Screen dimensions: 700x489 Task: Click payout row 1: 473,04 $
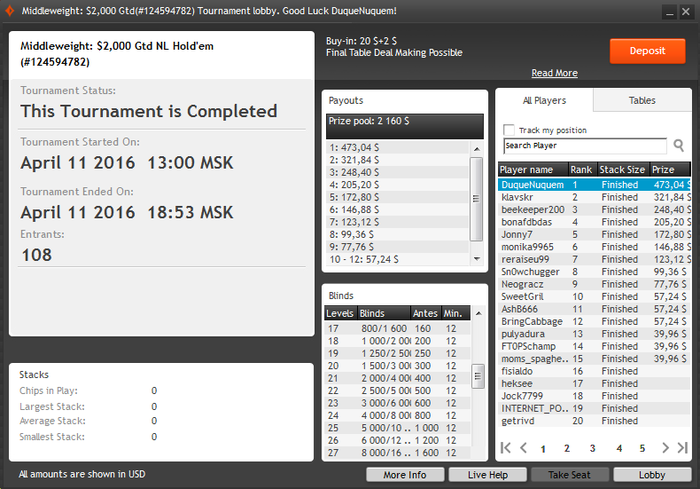(397, 148)
